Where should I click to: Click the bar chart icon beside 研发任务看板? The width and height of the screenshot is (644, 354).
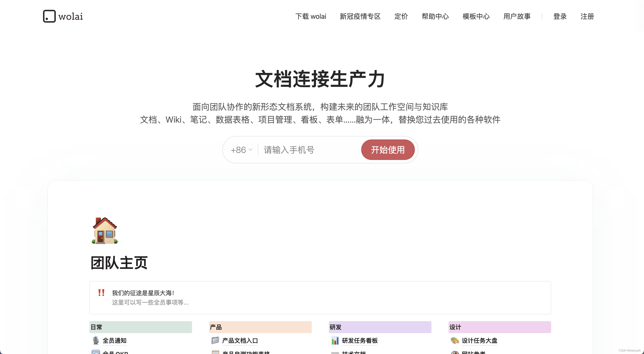335,341
